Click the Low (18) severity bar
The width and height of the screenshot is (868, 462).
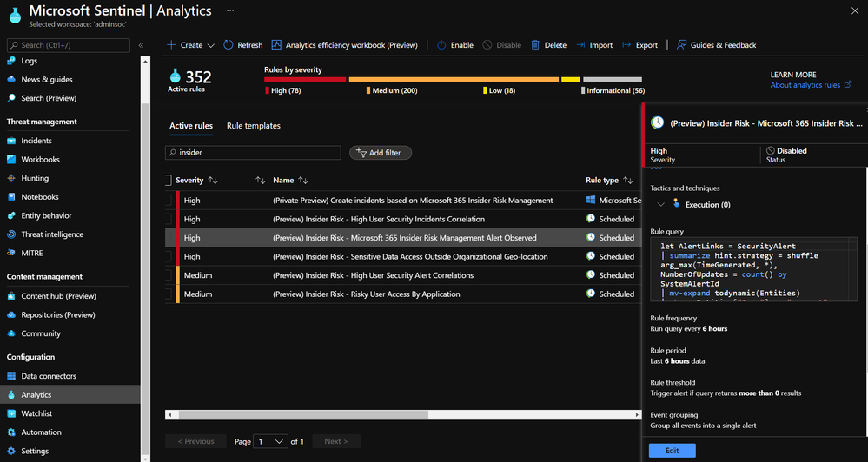(571, 79)
